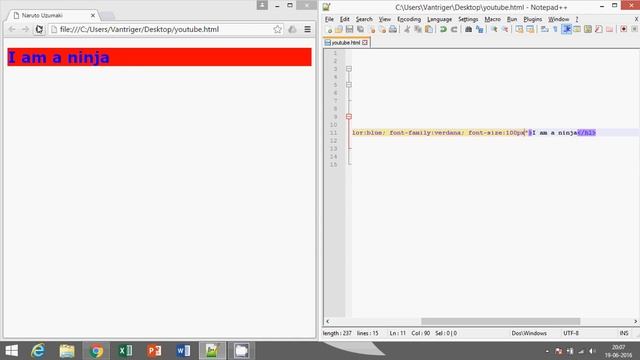Open the View menu
This screenshot has width=640, height=360.
384,19
